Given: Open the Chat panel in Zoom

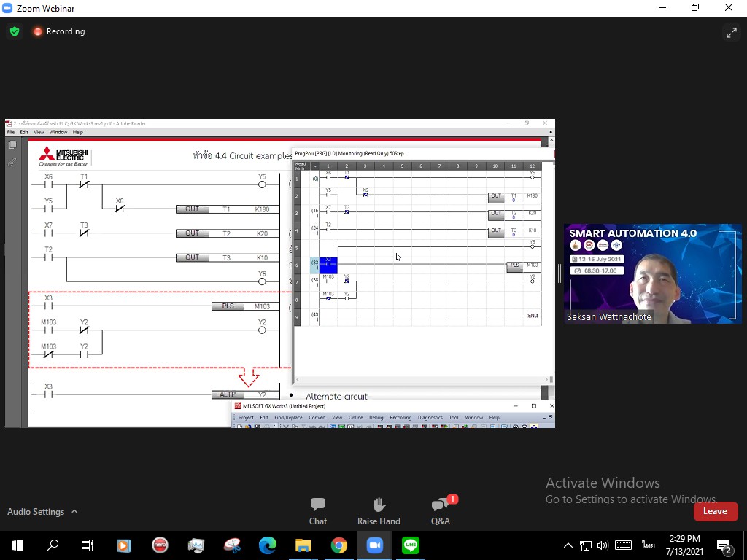Looking at the screenshot, I should tap(318, 511).
